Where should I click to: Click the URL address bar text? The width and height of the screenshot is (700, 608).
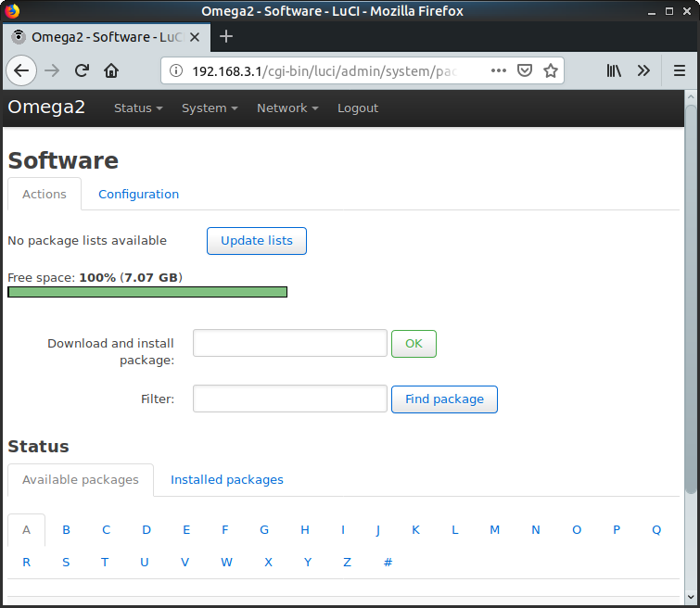pos(325,71)
